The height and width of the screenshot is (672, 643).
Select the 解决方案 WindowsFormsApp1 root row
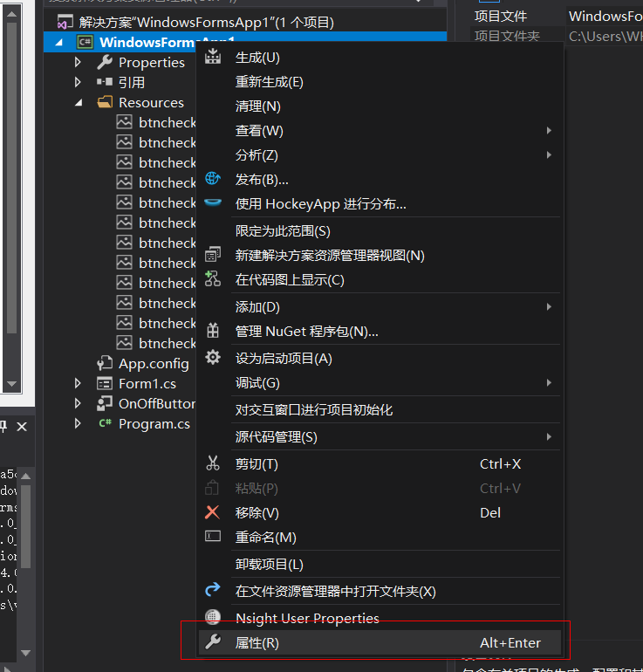[x=245, y=22]
